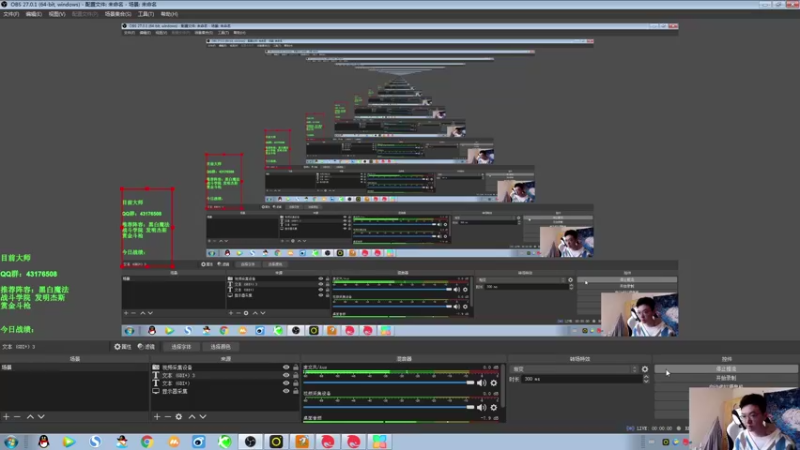Viewport: 800px width, 450px height.
Task: Open QQ penguin icon in taskbar
Action: pos(44,441)
